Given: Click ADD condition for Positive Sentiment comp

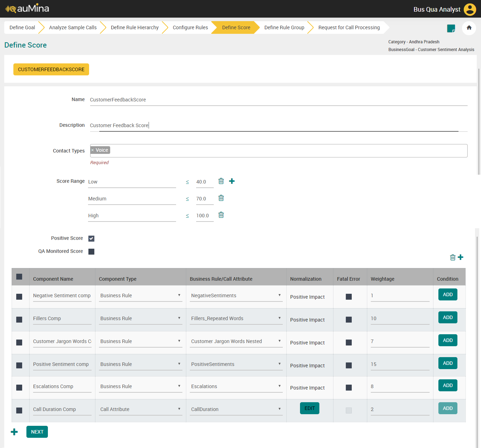Looking at the screenshot, I should [x=448, y=363].
